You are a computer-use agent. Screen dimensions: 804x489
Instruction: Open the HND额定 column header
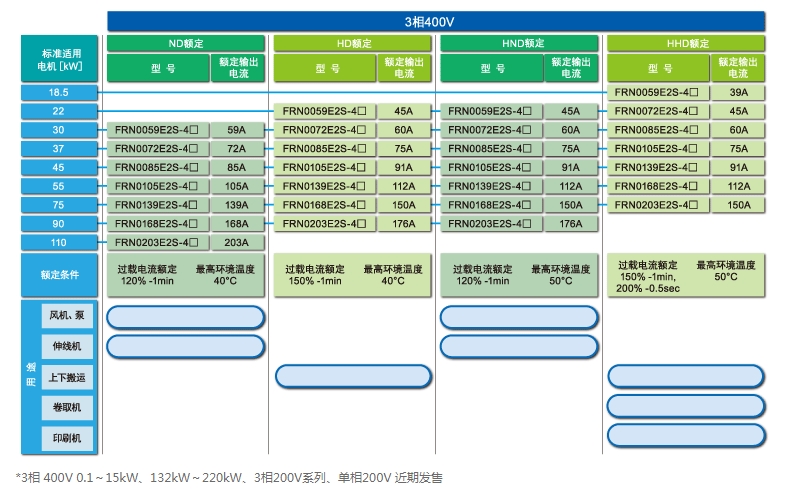click(x=519, y=44)
